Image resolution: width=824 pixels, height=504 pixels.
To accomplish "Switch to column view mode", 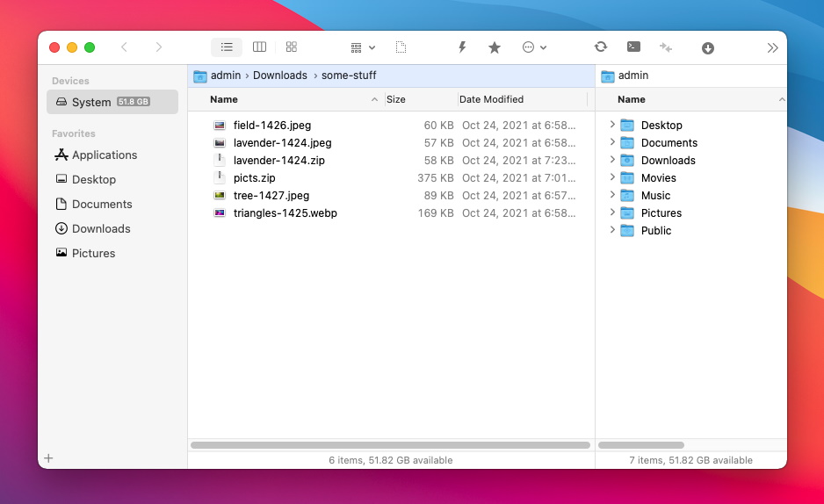I will tap(259, 47).
